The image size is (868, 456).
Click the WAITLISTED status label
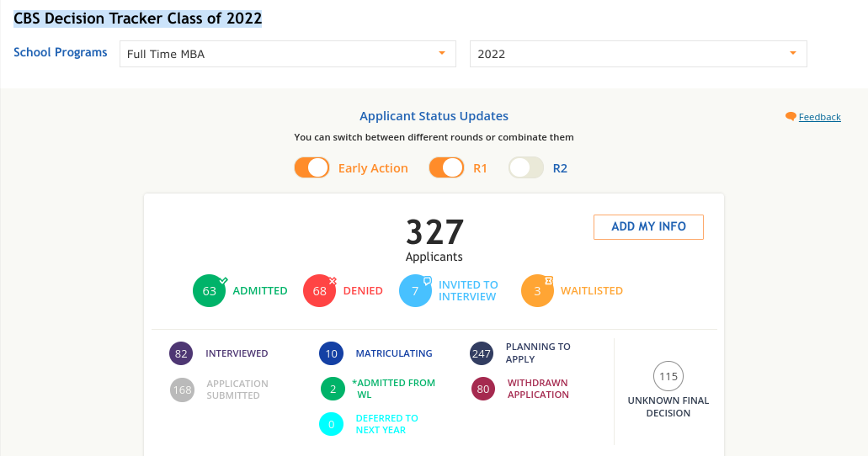pos(592,290)
